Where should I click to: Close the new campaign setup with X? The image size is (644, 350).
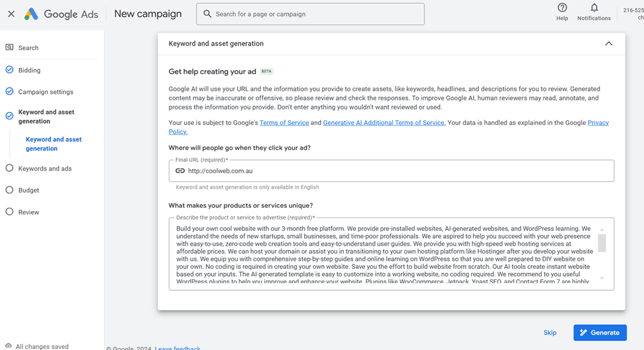(x=11, y=14)
